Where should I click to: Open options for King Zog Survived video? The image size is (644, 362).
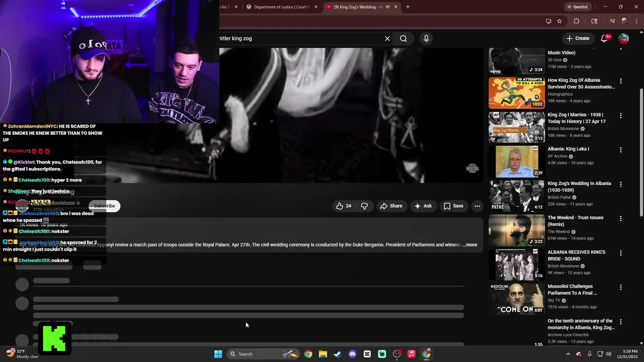(621, 81)
